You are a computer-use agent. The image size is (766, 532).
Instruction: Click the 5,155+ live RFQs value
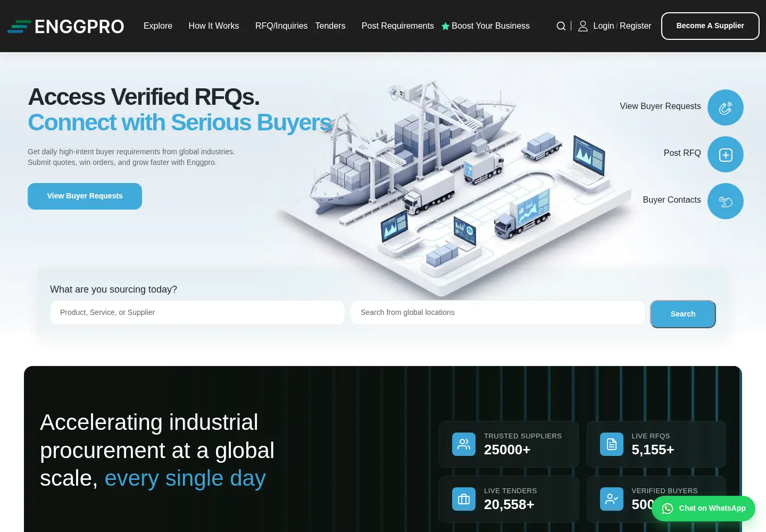point(653,450)
